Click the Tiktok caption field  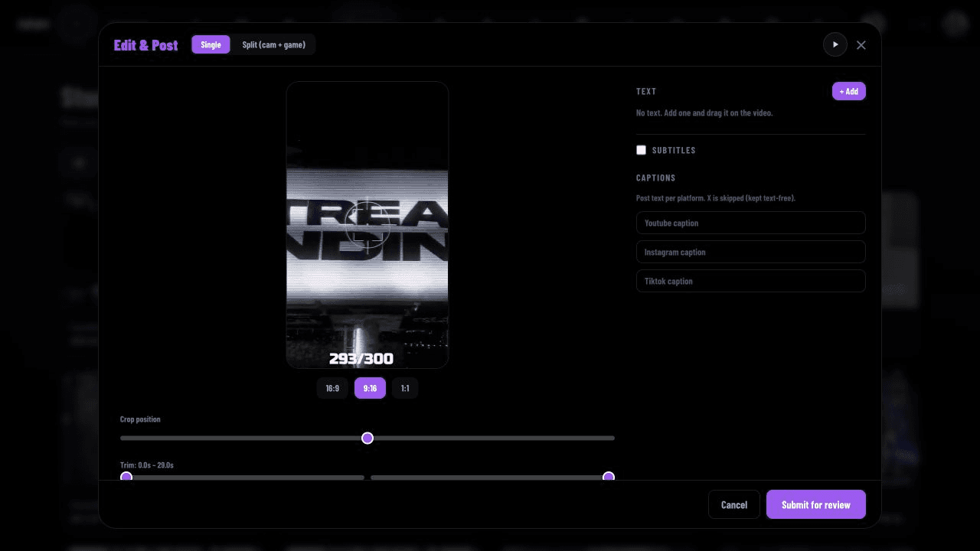click(751, 281)
